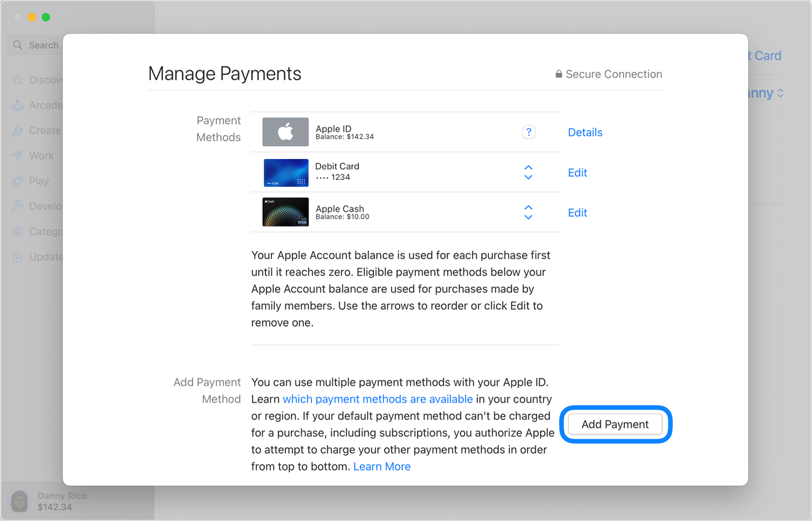The image size is (812, 521).
Task: Open Danny Rico's profile avatar
Action: (x=19, y=501)
